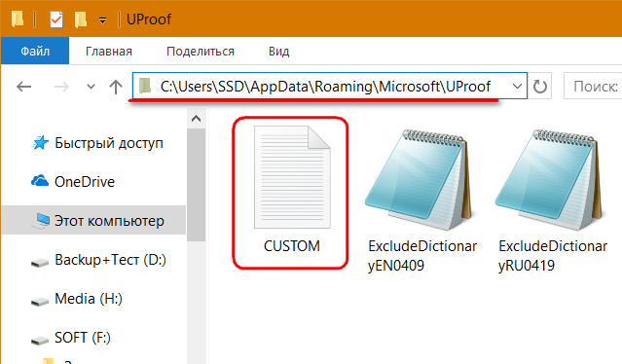Screen dimensions: 622x364
Task: Click the Поиск search box
Action: (593, 86)
